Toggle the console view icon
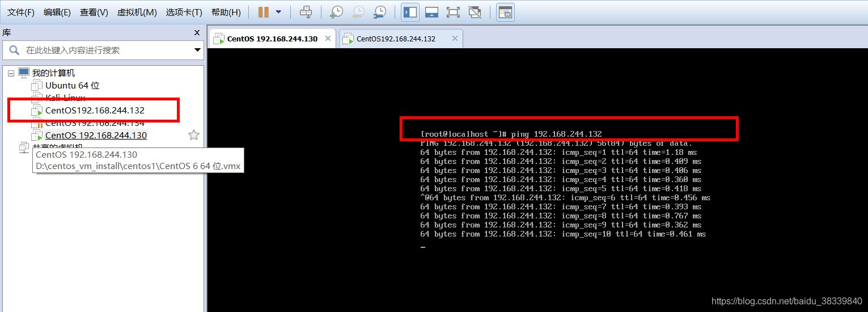 pos(505,12)
